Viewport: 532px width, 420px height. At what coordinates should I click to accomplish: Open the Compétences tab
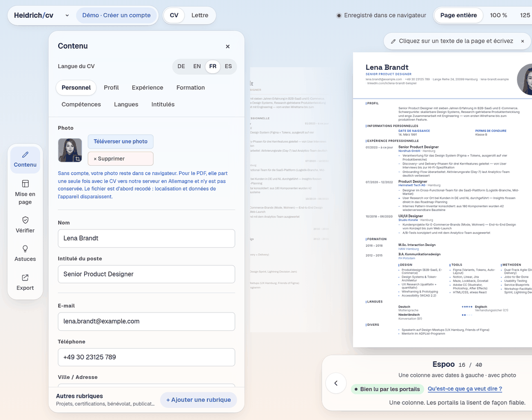(x=81, y=104)
